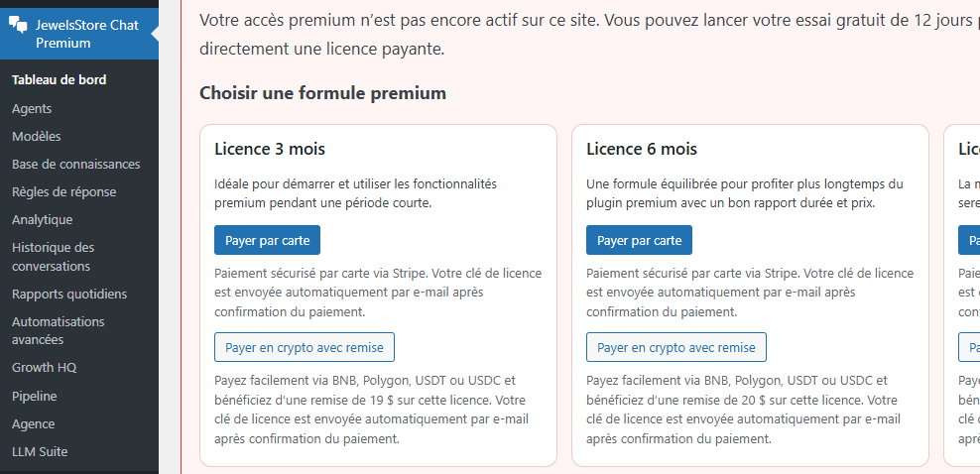
Task: Choose crypto payment for Licence 6 mois
Action: [x=676, y=347]
